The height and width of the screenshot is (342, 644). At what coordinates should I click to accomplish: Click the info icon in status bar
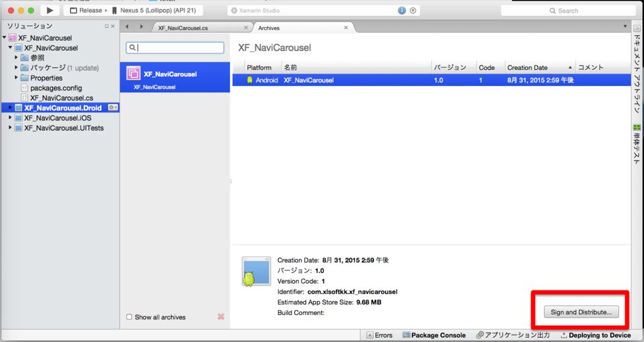(402, 11)
